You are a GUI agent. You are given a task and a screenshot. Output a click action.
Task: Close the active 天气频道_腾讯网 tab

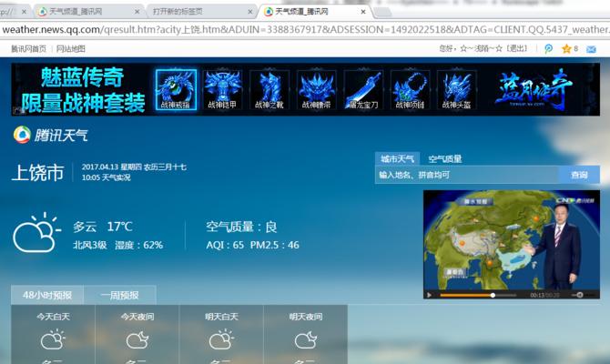click(x=363, y=12)
